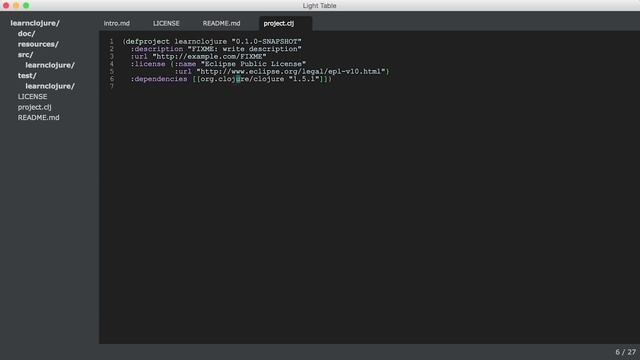
Task: Click the eclipse.org epl-v10.html URL string
Action: coord(290,71)
